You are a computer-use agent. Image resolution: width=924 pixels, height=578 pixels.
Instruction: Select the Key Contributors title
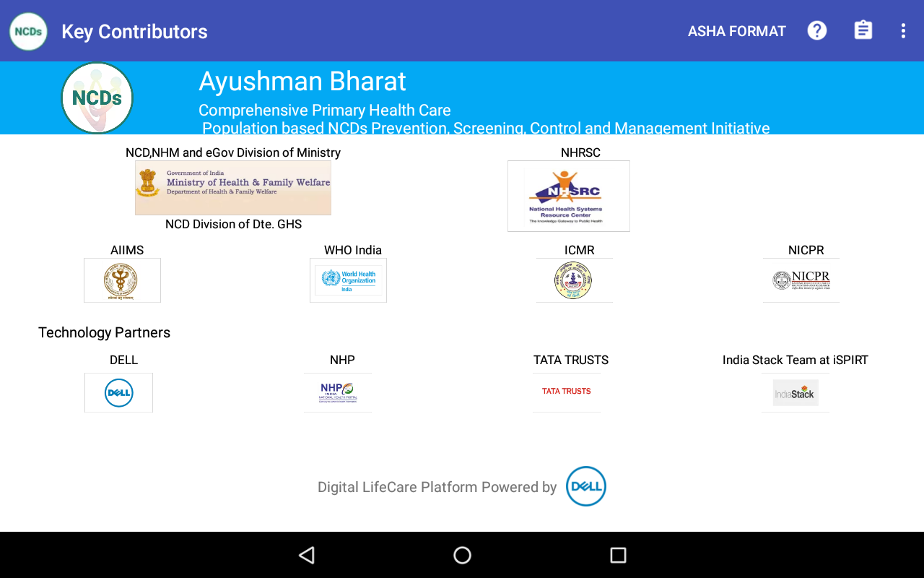pos(134,32)
